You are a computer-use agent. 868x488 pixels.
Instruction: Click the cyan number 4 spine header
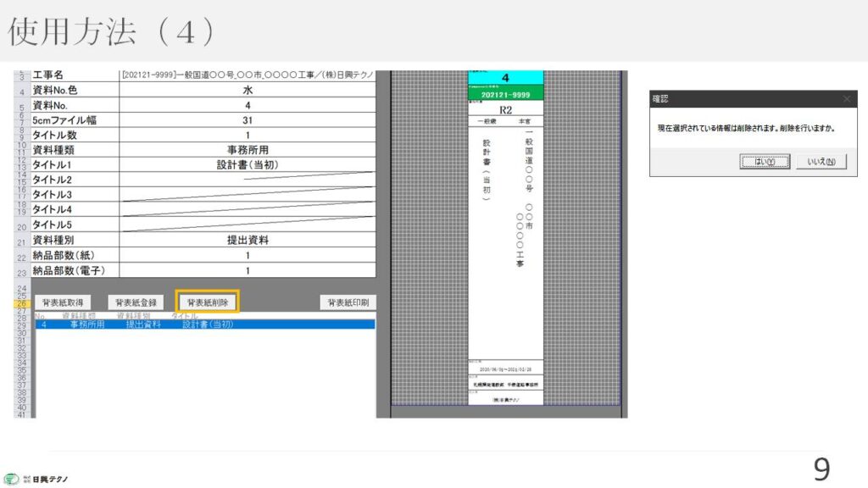coord(505,78)
